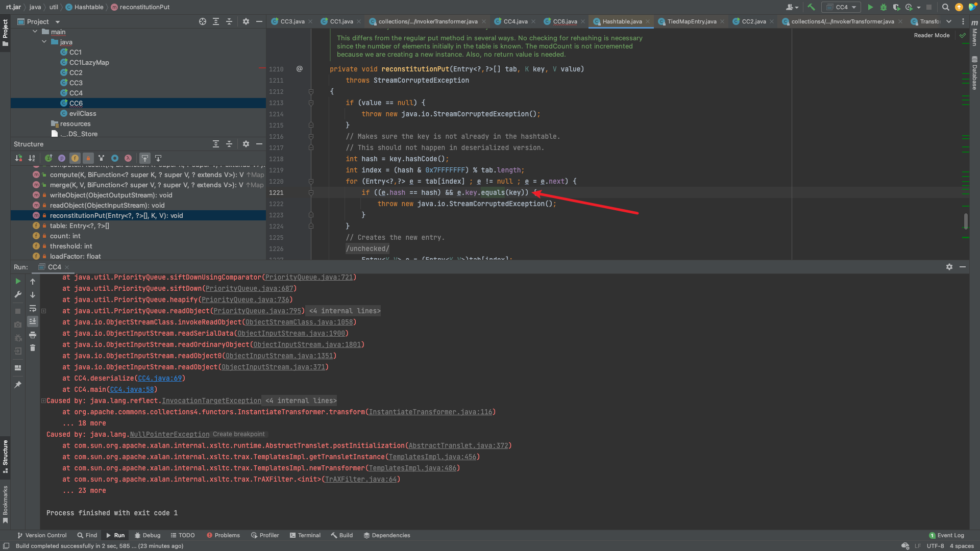Screen dimensions: 980x551
Task: Start debugging with the green bug icon
Action: click(884, 7)
